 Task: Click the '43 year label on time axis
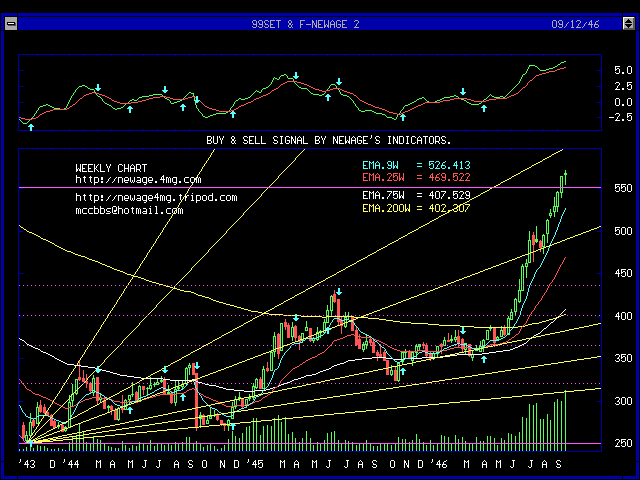(27, 464)
